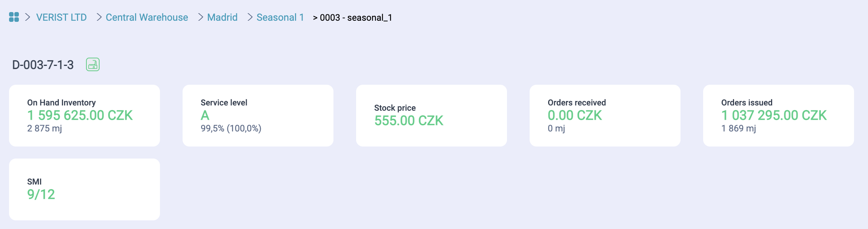
Task: Click the chevron arrow before Central Warehouse
Action: tap(99, 17)
